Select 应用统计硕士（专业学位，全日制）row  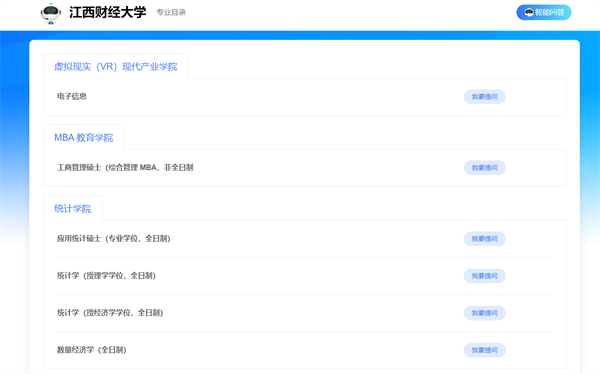[304, 239]
